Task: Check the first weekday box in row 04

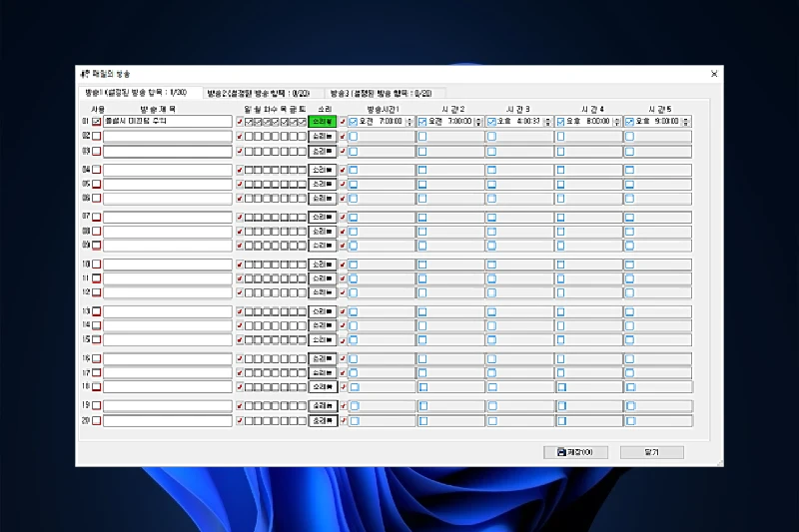Action: tap(250, 170)
